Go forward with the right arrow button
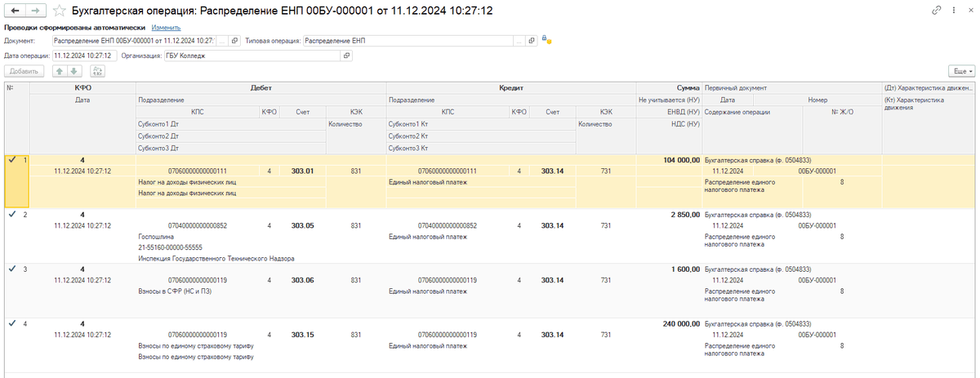The width and height of the screenshot is (980, 378). click(x=36, y=11)
